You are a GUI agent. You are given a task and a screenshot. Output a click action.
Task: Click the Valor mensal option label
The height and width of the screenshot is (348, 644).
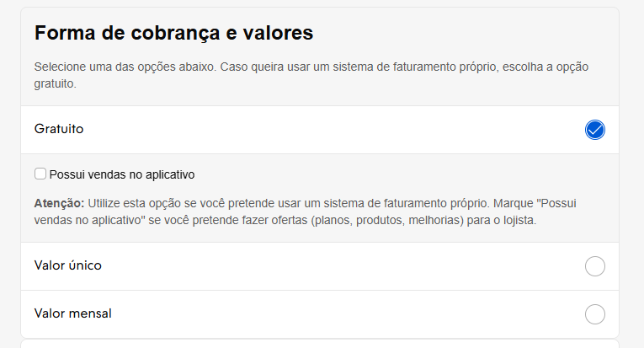click(73, 313)
